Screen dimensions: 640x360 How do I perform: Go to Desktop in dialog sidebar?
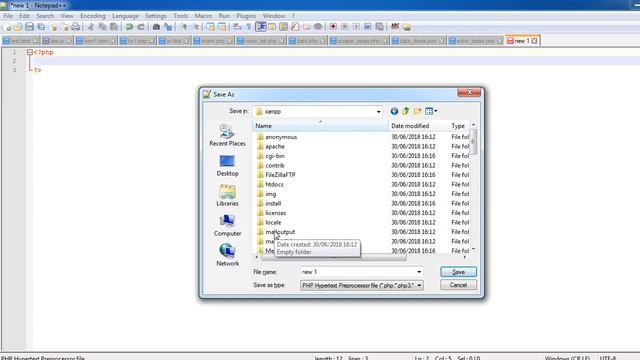click(227, 165)
